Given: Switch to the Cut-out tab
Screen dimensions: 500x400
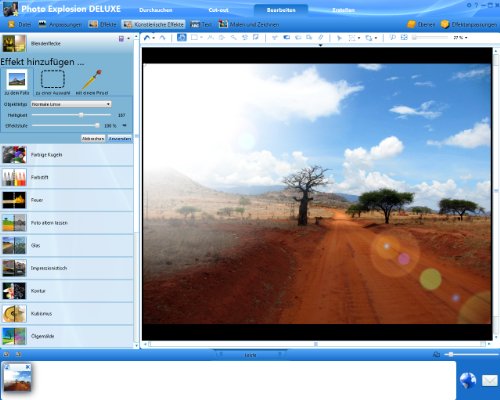Looking at the screenshot, I should (218, 10).
